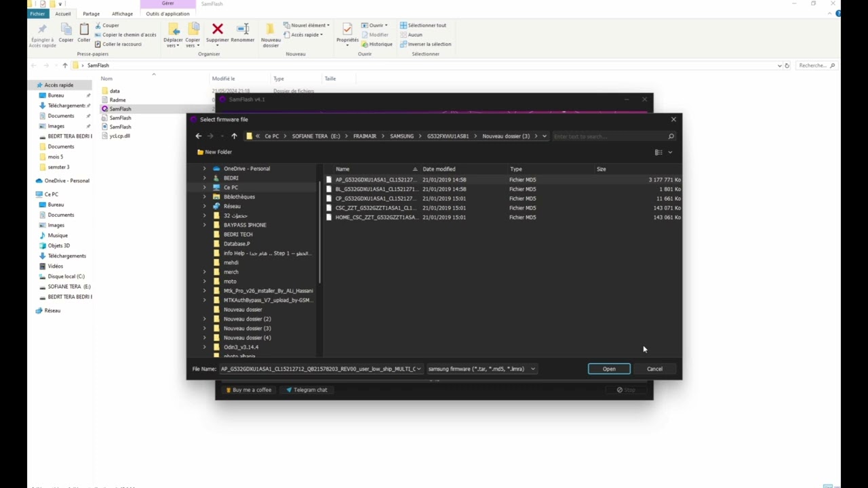Focus the 'Enter text to search' field
This screenshot has height=488, width=868.
pyautogui.click(x=609, y=136)
